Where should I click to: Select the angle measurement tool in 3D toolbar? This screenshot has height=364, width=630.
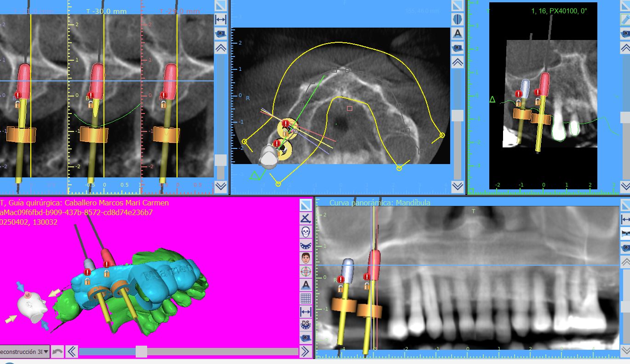point(306,218)
